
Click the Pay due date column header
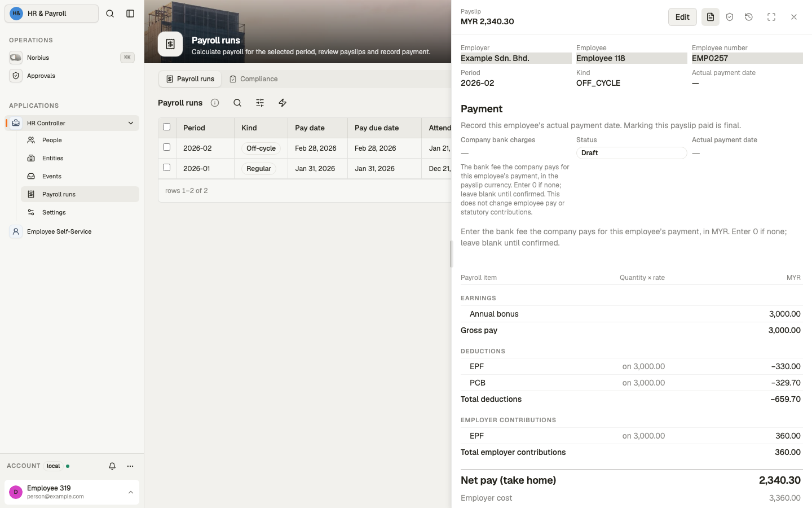[385, 128]
